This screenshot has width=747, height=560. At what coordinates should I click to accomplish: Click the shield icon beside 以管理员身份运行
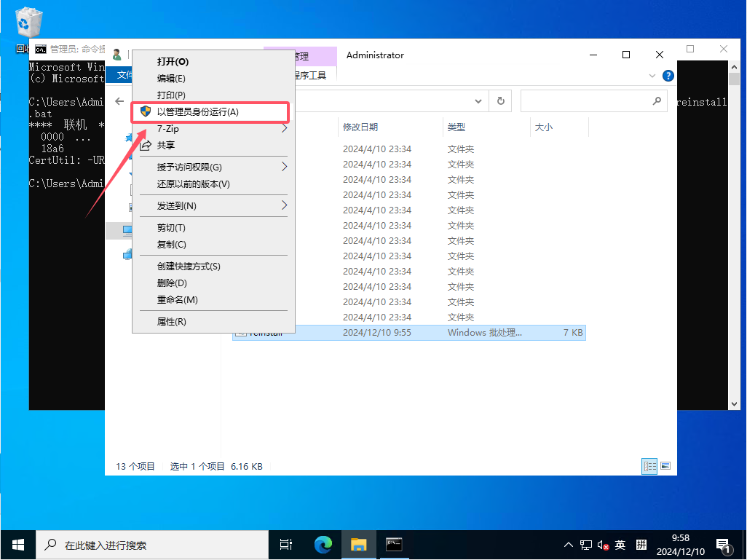(x=146, y=111)
